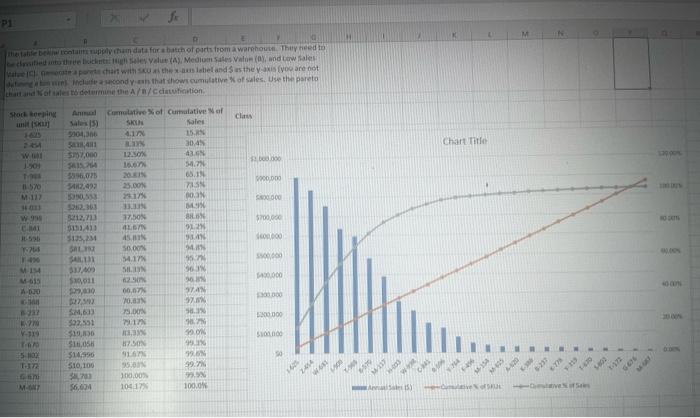Click the tallest bar for J-625 in chart

click(x=296, y=265)
